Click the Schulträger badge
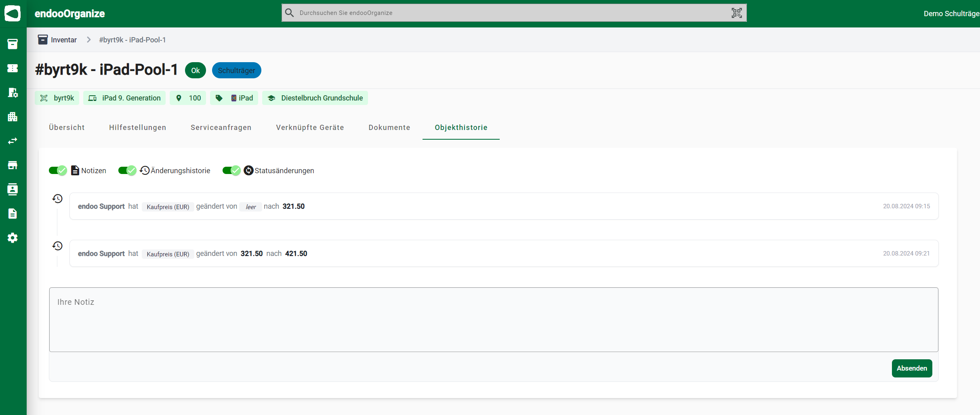Viewport: 980px width, 415px height. pyautogui.click(x=236, y=70)
